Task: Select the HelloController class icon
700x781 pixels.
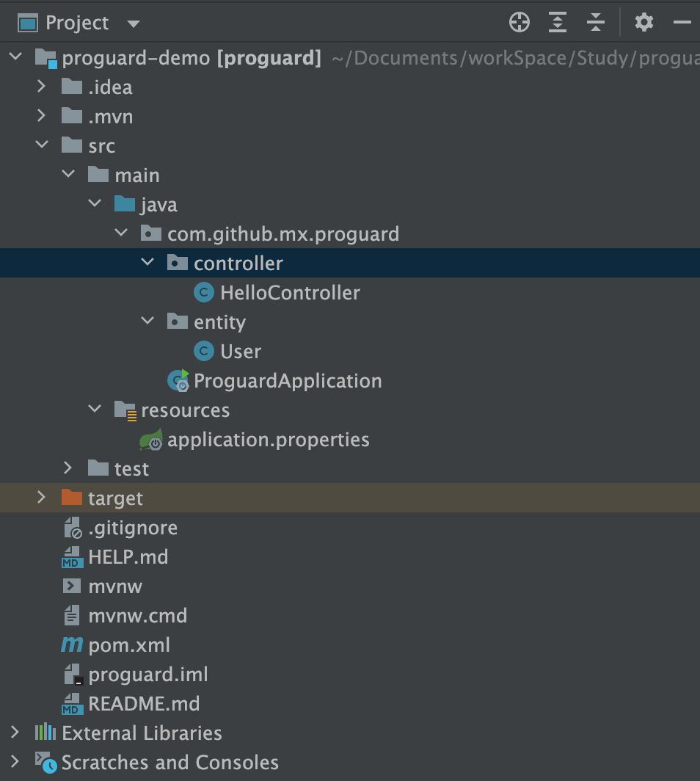Action: point(204,292)
